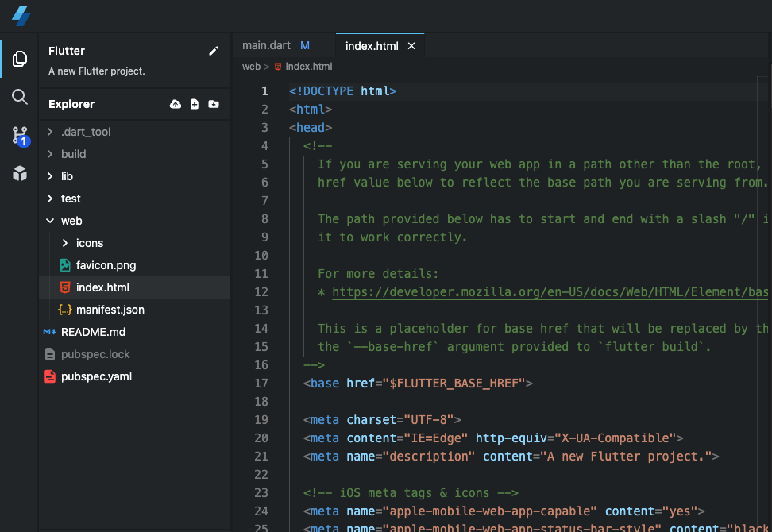The image size is (772, 532).
Task: Expand the test folder chevron
Action: click(50, 199)
